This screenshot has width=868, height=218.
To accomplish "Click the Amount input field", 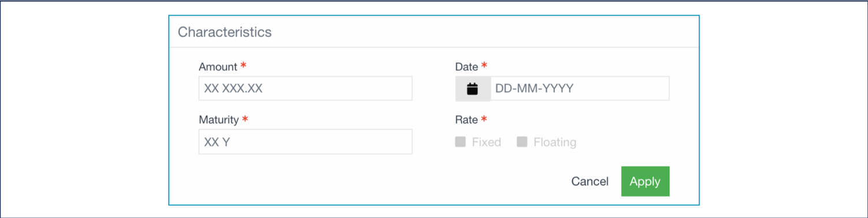I will [305, 88].
